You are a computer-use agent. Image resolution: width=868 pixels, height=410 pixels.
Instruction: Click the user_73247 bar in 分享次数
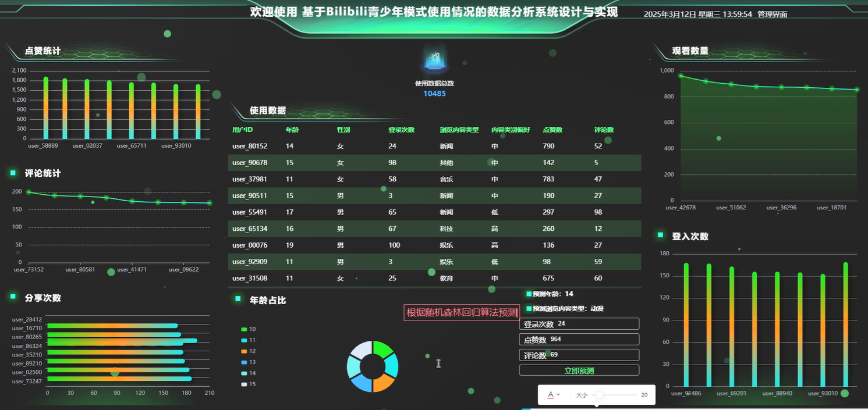[x=119, y=379]
